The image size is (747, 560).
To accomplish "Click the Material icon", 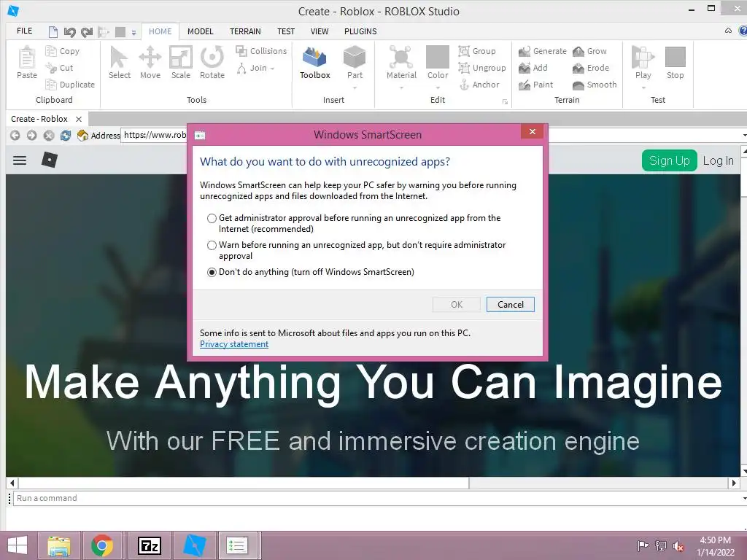I will (x=401, y=57).
